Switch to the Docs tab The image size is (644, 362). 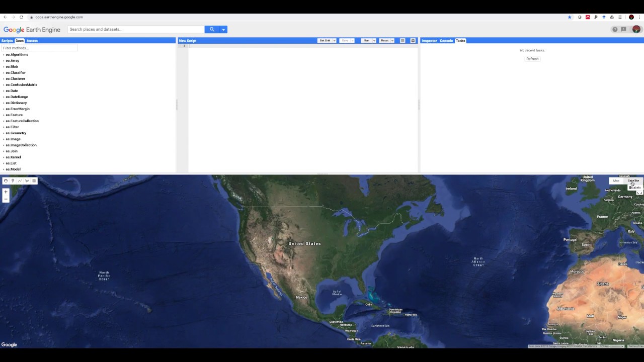point(20,41)
